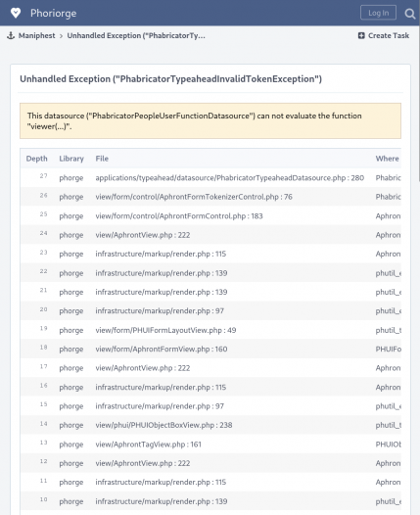The width and height of the screenshot is (420, 515).
Task: Click the Depth column header
Action: pyautogui.click(x=37, y=159)
